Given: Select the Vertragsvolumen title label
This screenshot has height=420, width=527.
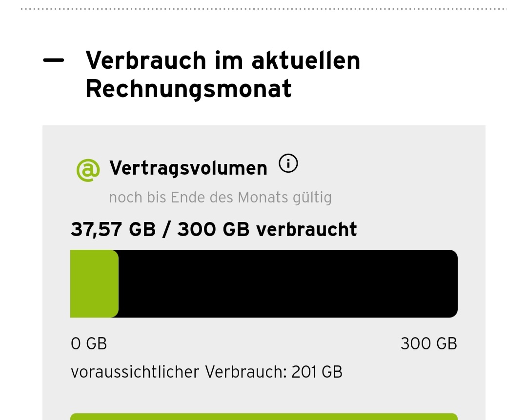Looking at the screenshot, I should pos(188,168).
